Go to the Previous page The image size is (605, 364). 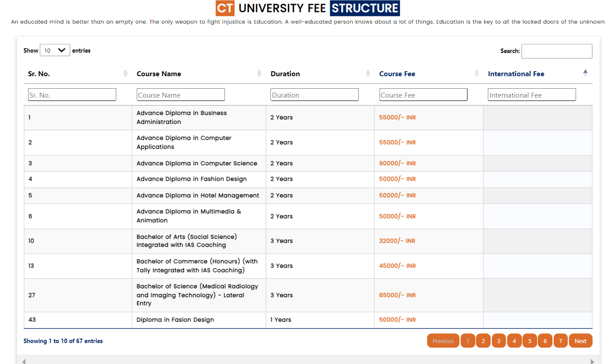[x=443, y=341]
